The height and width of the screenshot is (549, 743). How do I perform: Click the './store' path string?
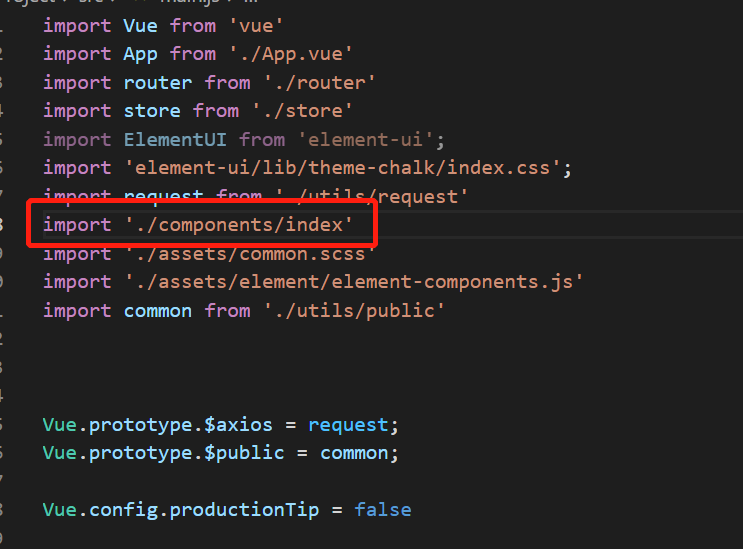pos(302,111)
